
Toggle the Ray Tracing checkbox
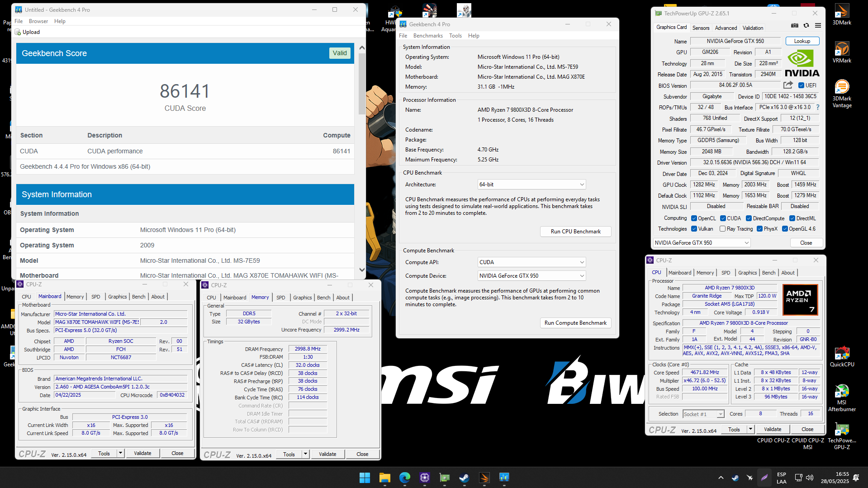[x=723, y=229]
